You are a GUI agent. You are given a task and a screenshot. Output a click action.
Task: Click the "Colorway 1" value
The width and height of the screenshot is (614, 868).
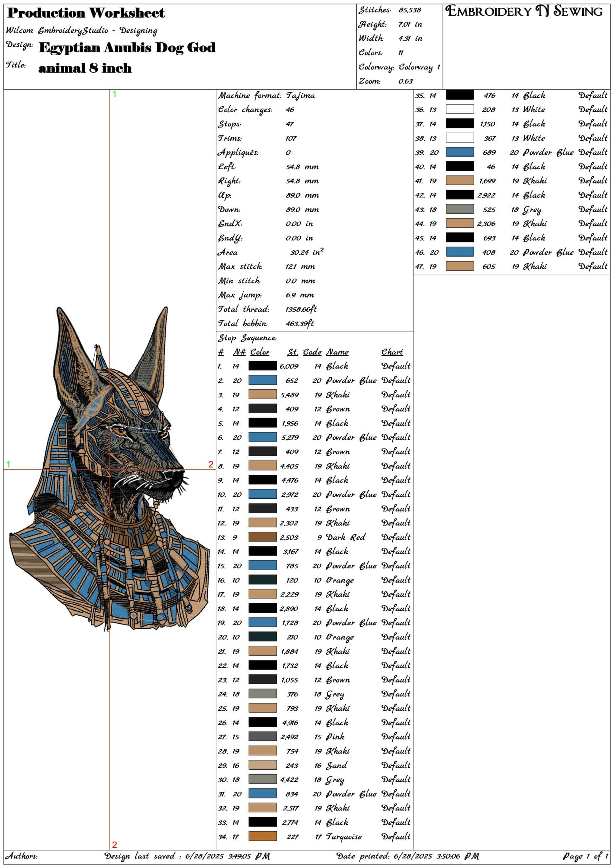(x=419, y=67)
